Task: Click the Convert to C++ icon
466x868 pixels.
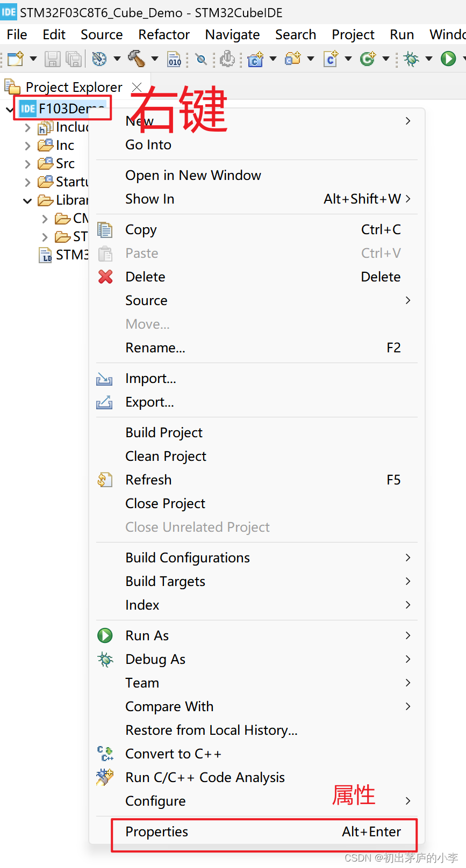Action: [105, 754]
